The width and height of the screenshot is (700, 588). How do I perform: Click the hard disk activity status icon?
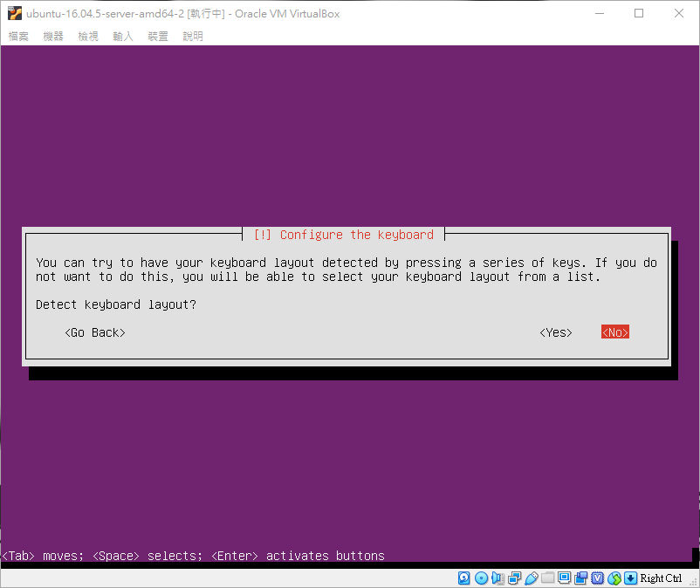(x=463, y=578)
